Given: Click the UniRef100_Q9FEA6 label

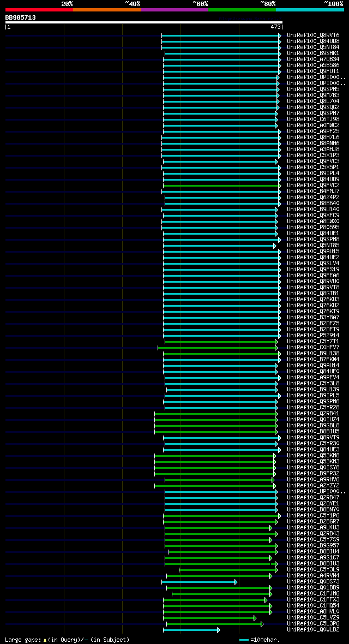Looking at the screenshot, I should (x=313, y=276).
